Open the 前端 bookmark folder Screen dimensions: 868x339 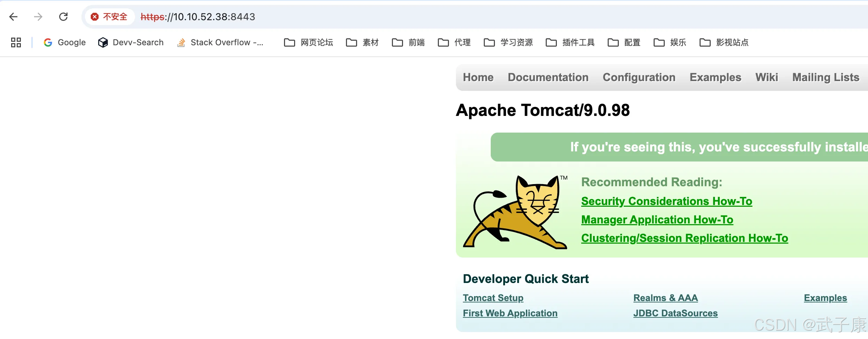pos(408,42)
